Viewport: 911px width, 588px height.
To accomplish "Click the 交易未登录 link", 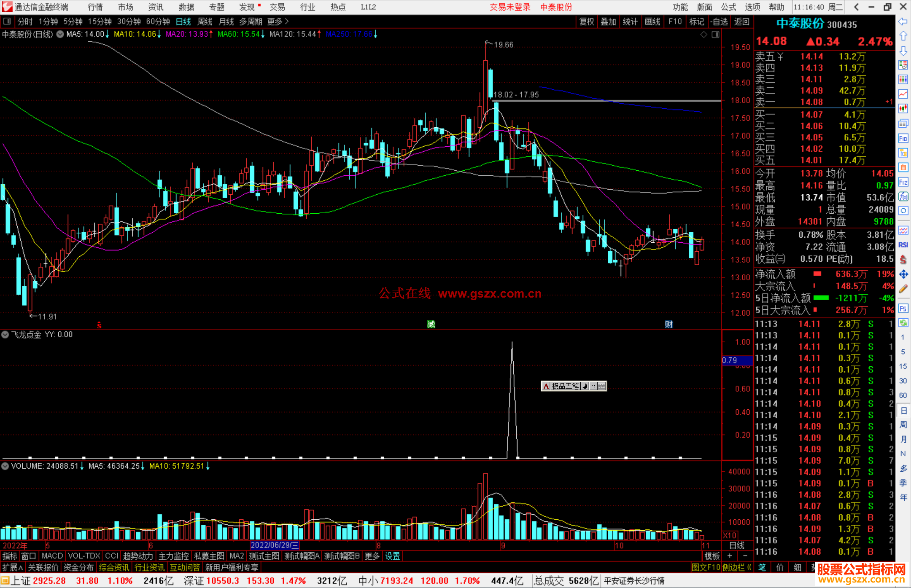I will click(510, 7).
